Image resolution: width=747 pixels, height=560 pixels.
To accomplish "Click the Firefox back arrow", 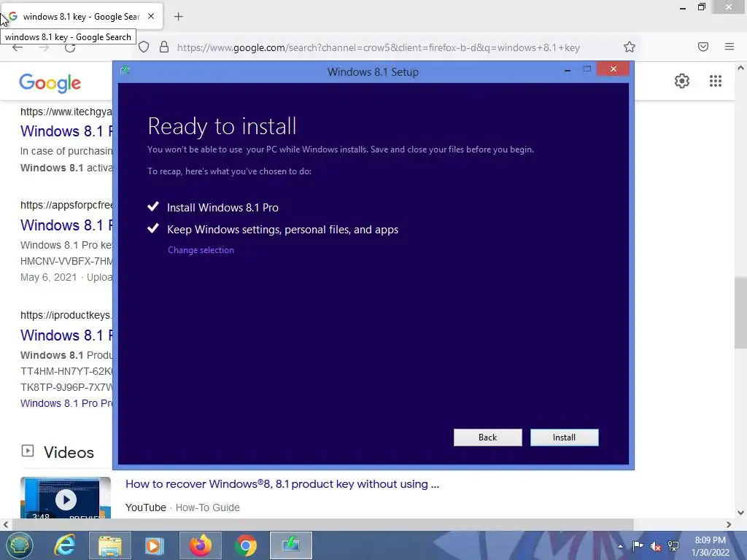I will 18,47.
